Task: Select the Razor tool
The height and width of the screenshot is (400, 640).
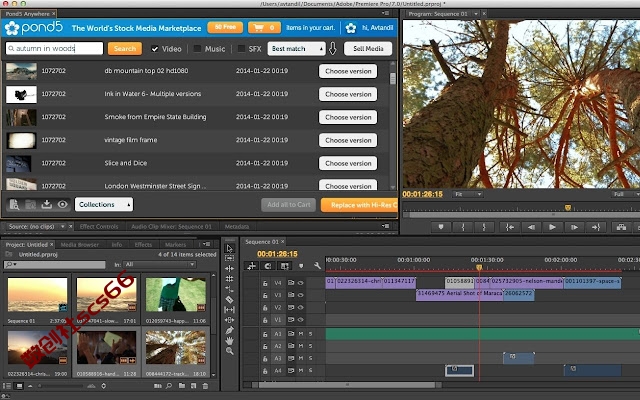Action: tap(230, 299)
